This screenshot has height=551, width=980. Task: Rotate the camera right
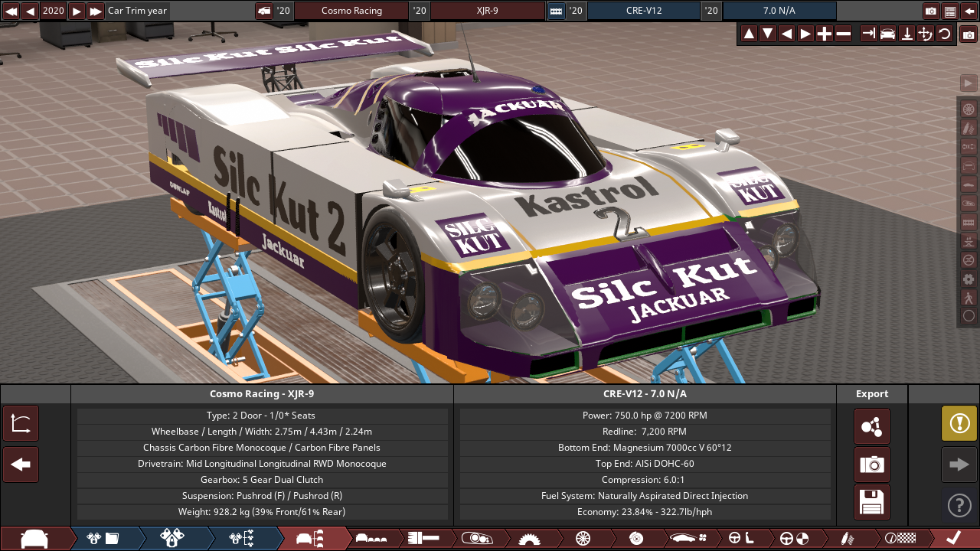[805, 34]
